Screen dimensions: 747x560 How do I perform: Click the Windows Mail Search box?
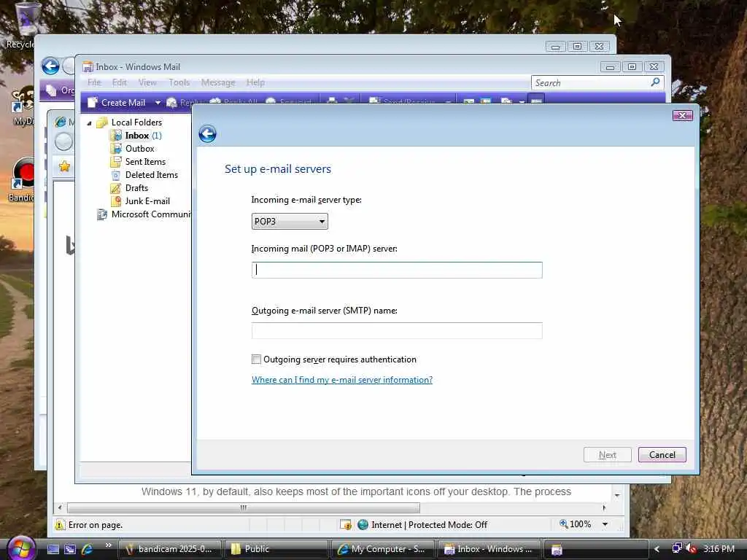(591, 83)
